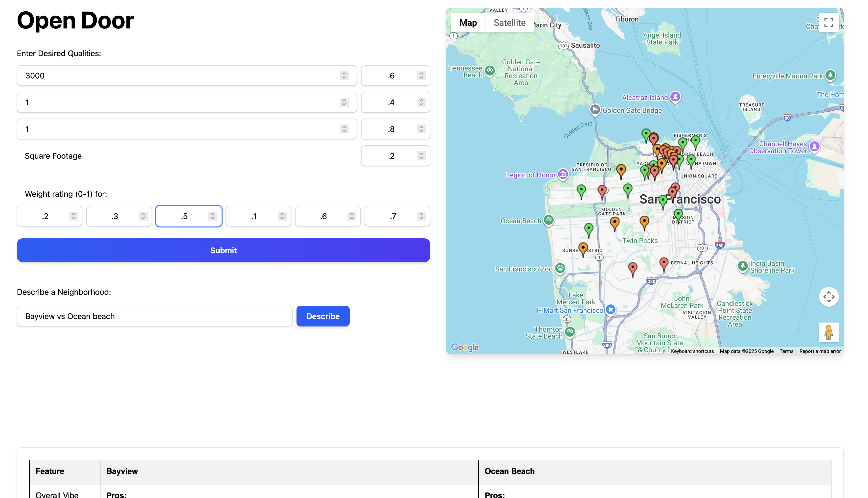The width and height of the screenshot is (868, 498).
Task: Switch to Satellite map view
Action: (509, 23)
